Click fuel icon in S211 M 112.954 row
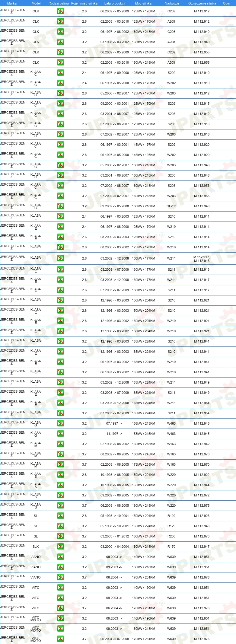The width and height of the screenshot is (236, 644). pos(60,413)
